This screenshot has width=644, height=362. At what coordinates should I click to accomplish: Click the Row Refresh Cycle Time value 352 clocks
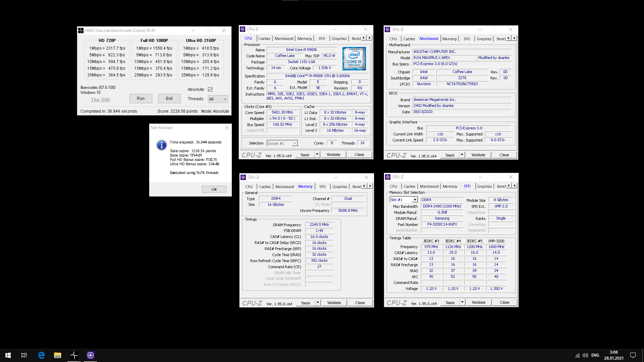click(319, 261)
